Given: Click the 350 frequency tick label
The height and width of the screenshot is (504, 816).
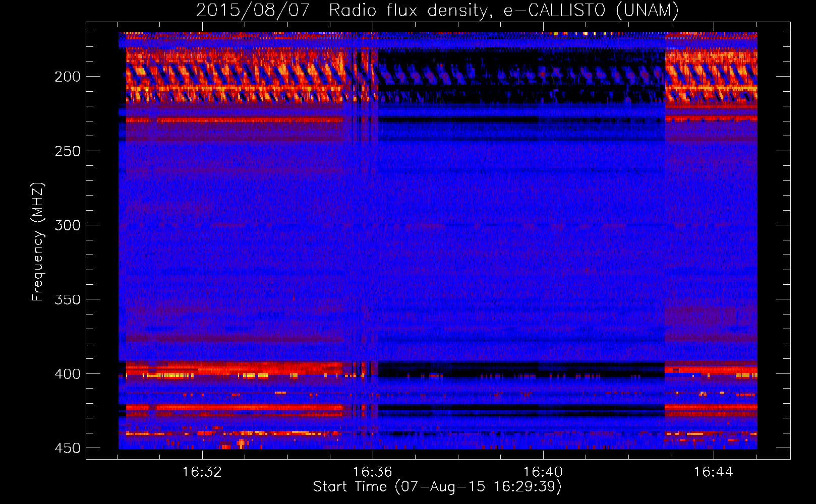Looking at the screenshot, I should tap(68, 300).
